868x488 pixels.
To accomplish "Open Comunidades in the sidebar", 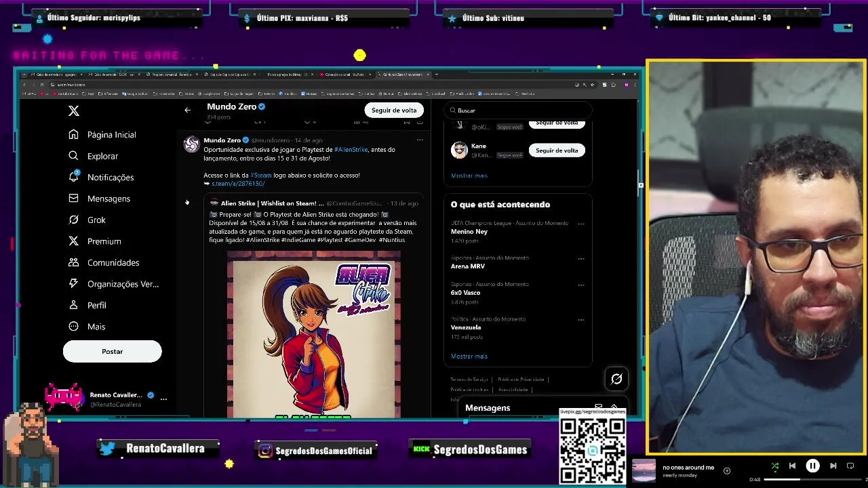I will pos(104,262).
